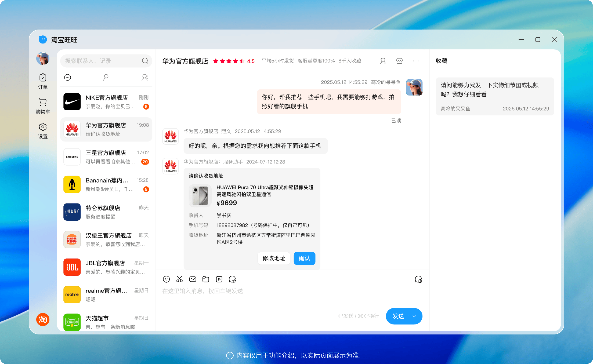Click the HUAWEI Pura 70 Ultra product title

[265, 191]
